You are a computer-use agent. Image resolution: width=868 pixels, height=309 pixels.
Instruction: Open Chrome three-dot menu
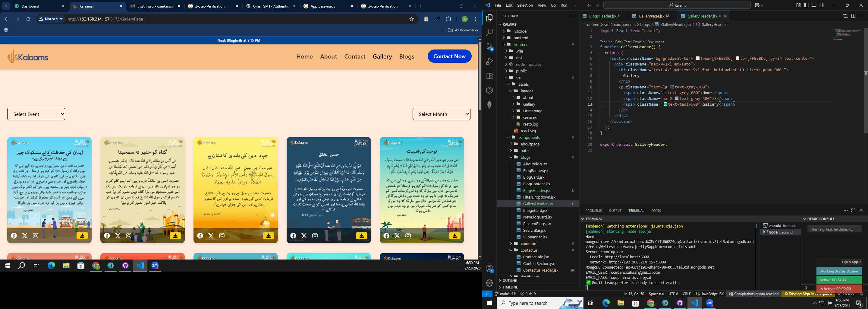[476, 19]
